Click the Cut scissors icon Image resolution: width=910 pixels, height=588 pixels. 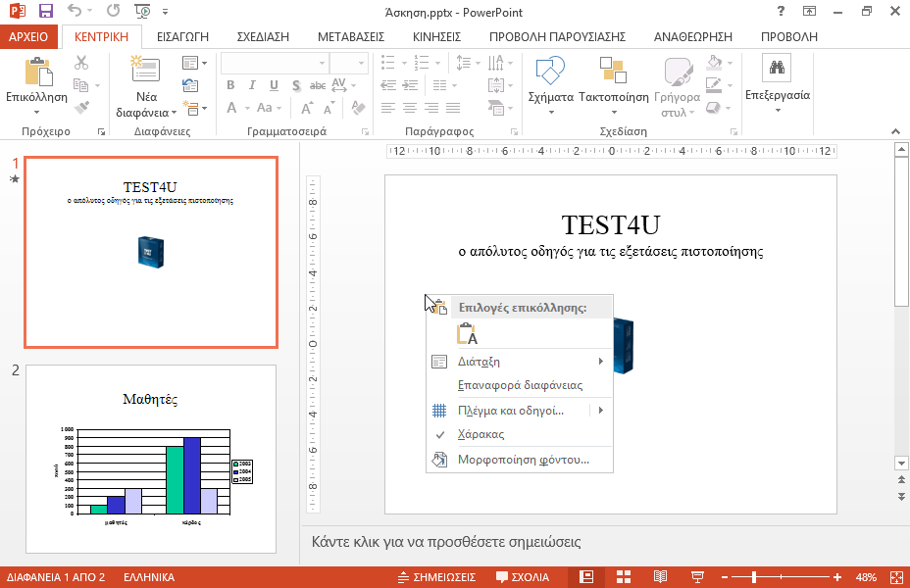coord(81,62)
